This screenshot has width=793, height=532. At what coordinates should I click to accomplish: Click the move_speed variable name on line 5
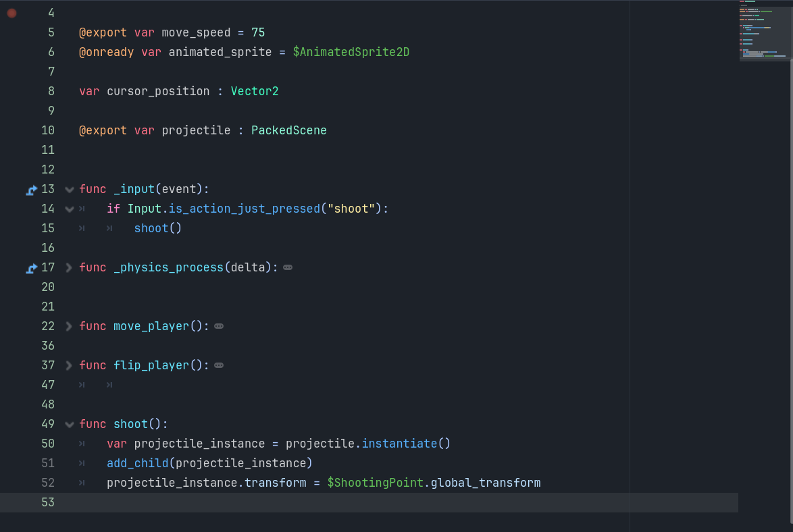tap(196, 32)
